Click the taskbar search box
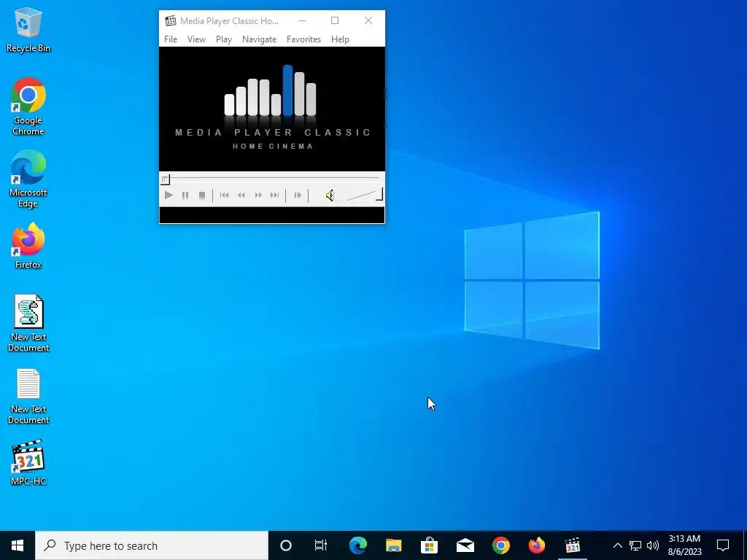Screen dimensions: 747x560 click(x=152, y=545)
